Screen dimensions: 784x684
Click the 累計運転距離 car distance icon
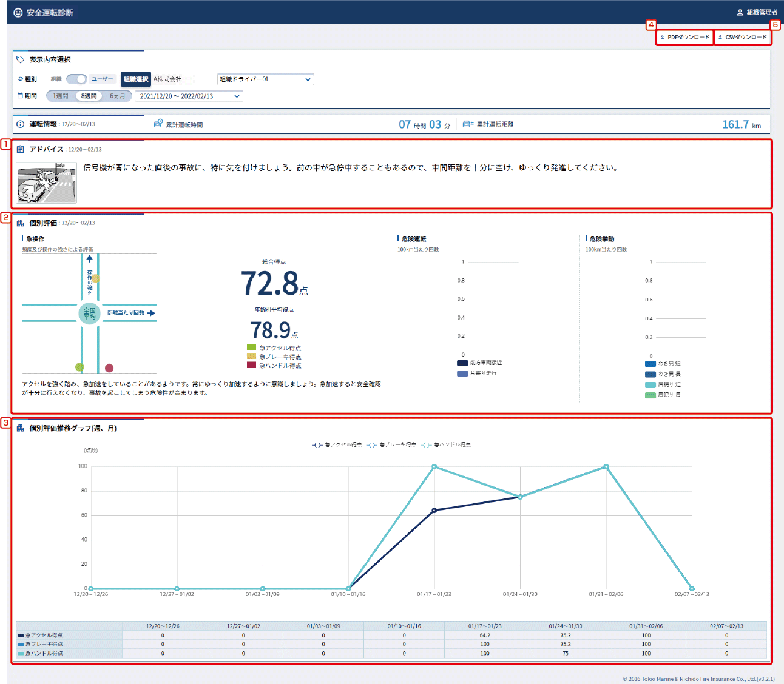pos(468,124)
